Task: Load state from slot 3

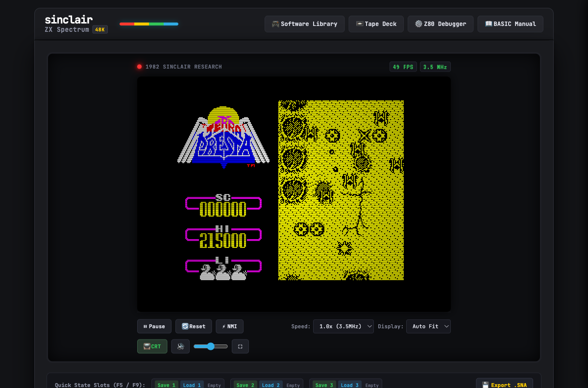Action: pyautogui.click(x=350, y=385)
